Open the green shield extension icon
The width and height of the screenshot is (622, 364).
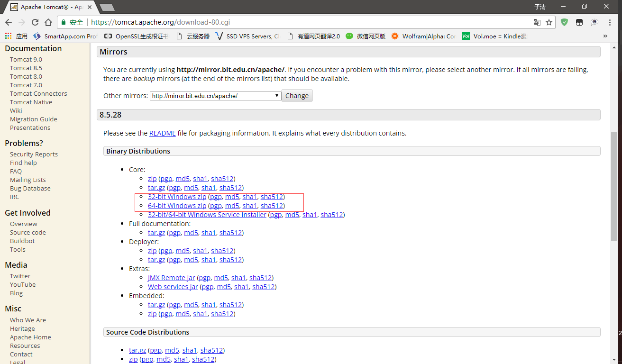pos(564,22)
